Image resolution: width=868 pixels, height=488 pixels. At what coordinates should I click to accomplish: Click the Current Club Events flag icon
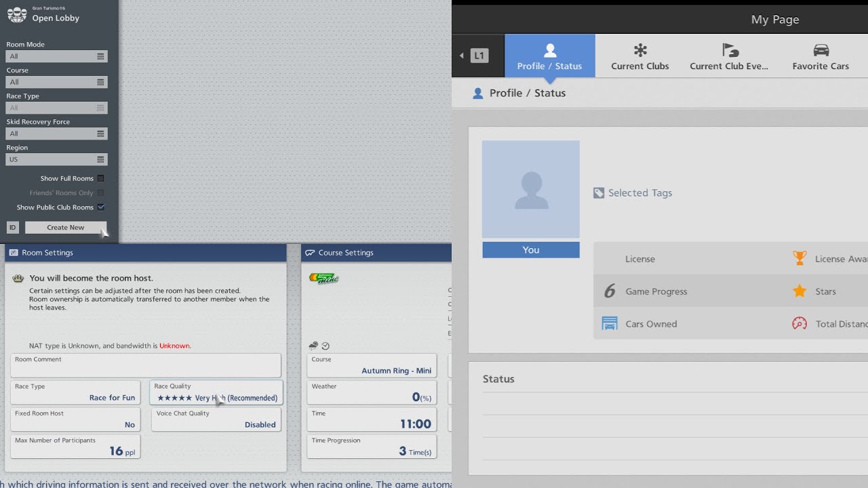coord(730,49)
